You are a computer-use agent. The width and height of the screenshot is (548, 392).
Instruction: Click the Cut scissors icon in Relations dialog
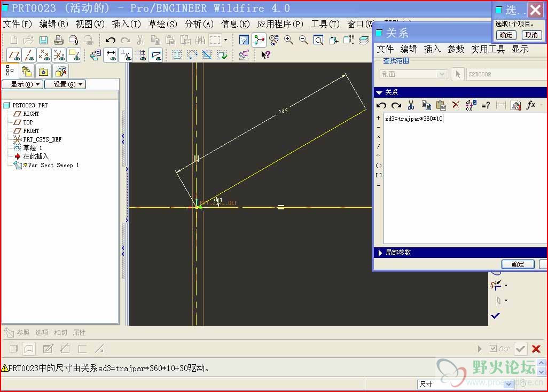(411, 105)
